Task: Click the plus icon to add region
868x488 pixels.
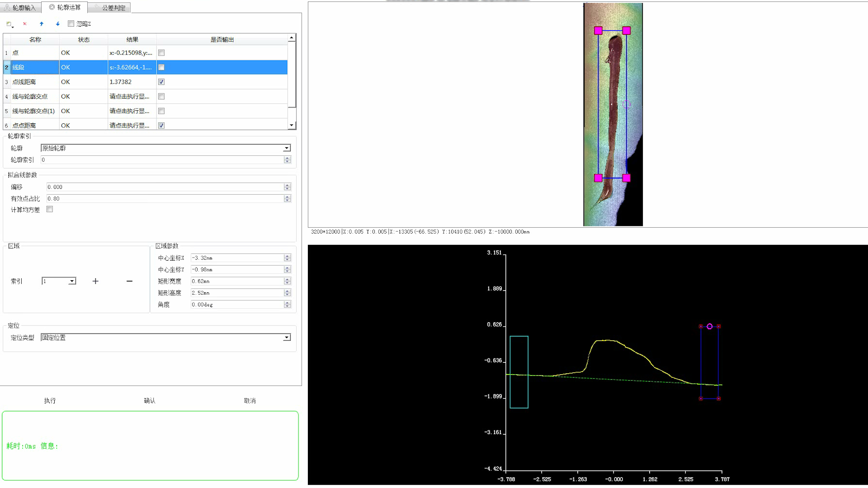Action: [x=95, y=281]
